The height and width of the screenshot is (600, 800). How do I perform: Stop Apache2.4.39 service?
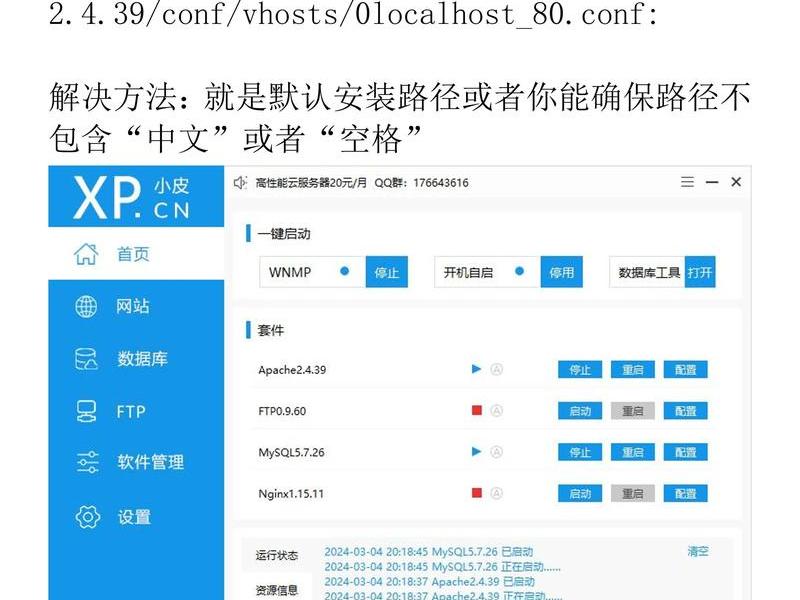pyautogui.click(x=580, y=369)
